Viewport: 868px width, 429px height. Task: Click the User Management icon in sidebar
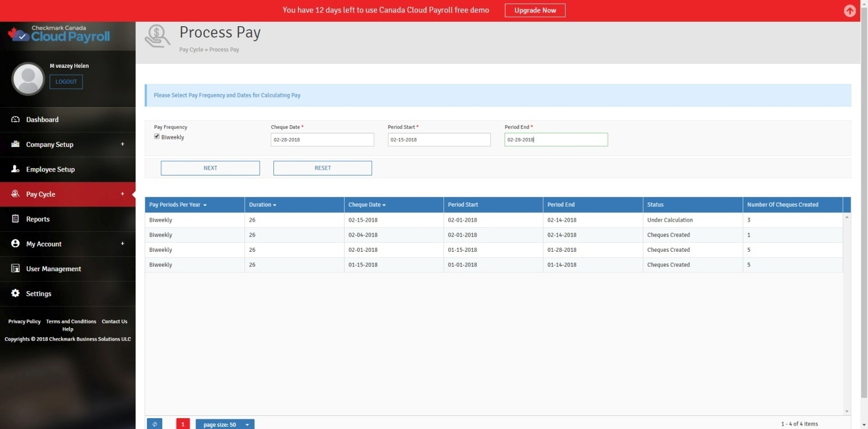click(15, 269)
